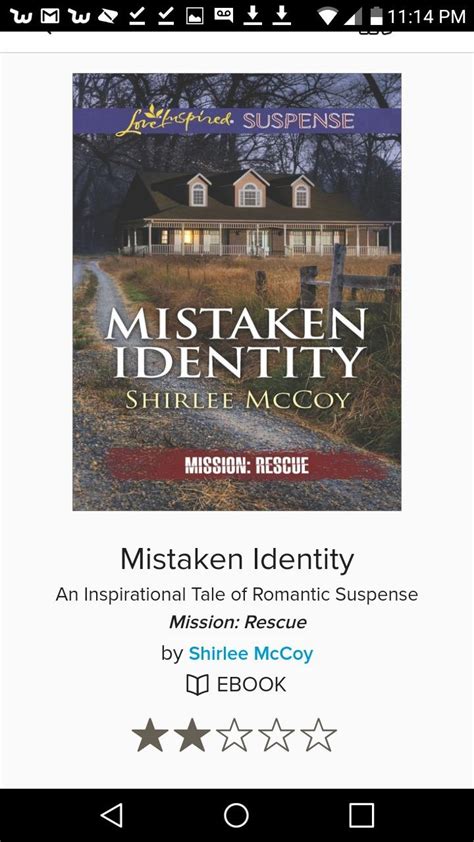Tap the open book EBOOK icon
The height and width of the screenshot is (842, 474).
coord(197,685)
